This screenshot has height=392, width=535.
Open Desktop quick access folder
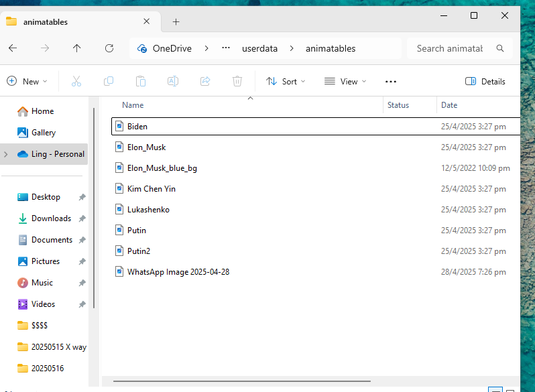click(x=45, y=197)
